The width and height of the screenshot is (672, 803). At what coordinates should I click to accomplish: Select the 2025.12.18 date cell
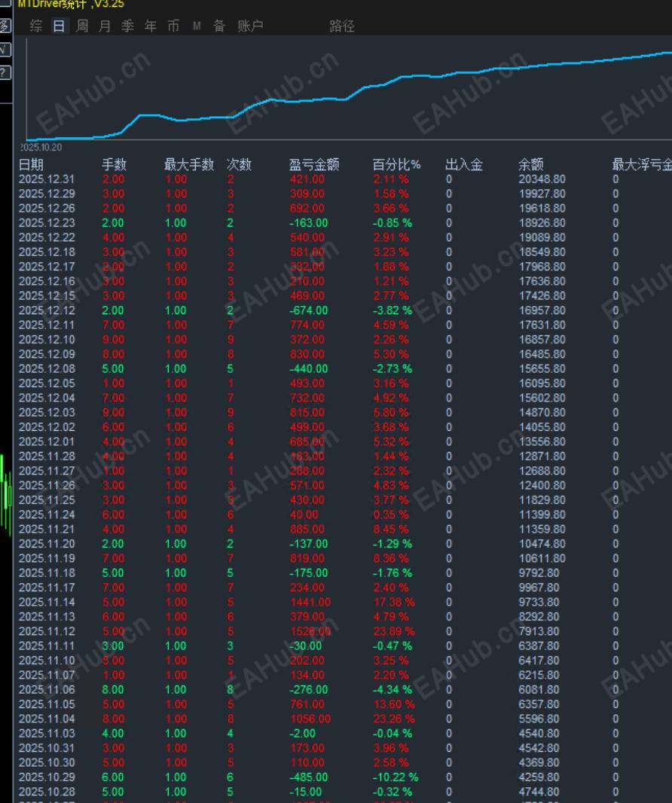tap(47, 252)
